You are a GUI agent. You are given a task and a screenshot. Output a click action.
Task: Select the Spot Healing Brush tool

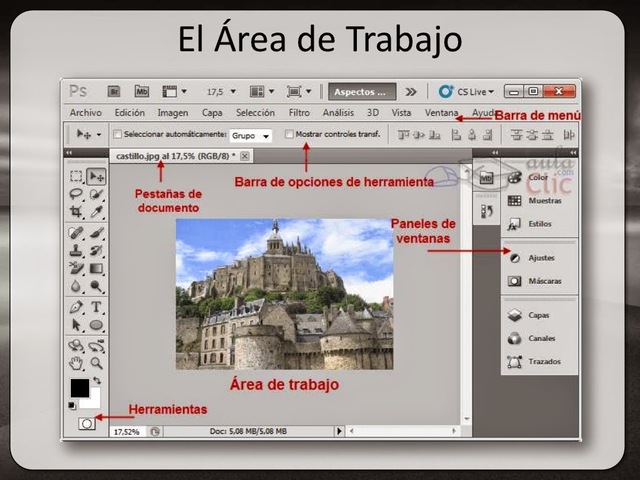pyautogui.click(x=76, y=233)
